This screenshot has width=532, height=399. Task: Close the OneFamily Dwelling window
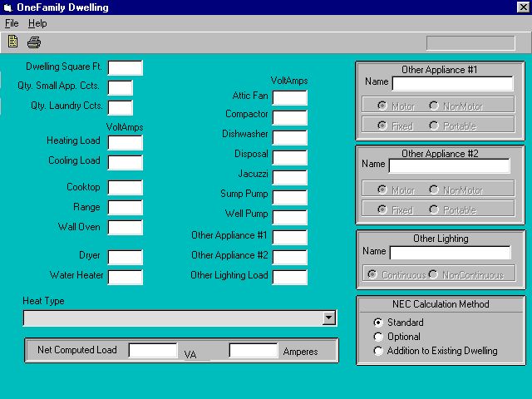pos(523,7)
